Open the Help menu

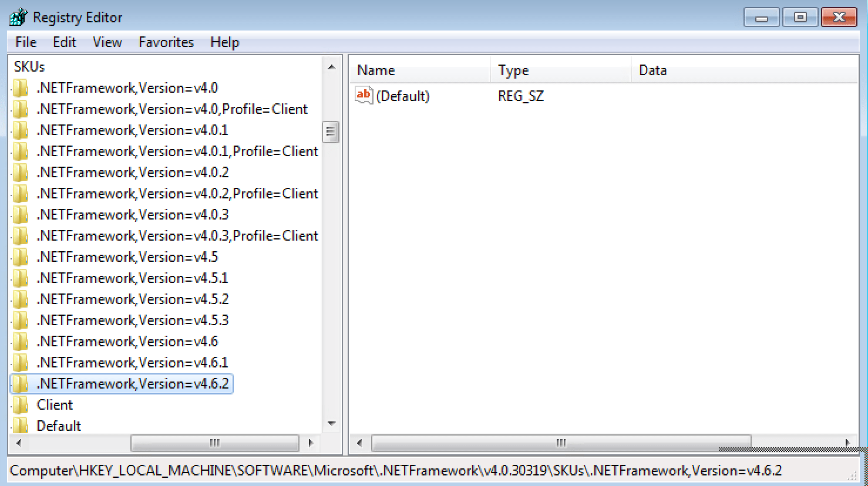point(225,42)
